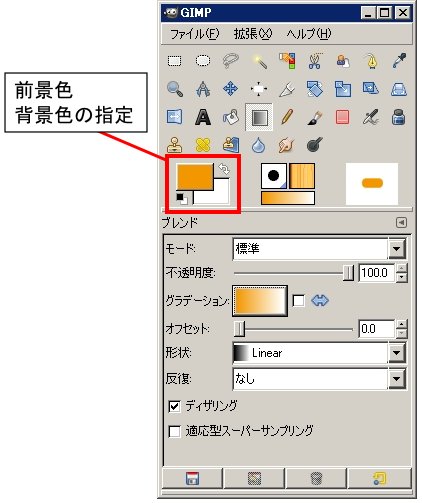Image resolution: width=422 pixels, height=503 pixels.
Task: Open the gradient preview picker in options
Action: [260, 301]
